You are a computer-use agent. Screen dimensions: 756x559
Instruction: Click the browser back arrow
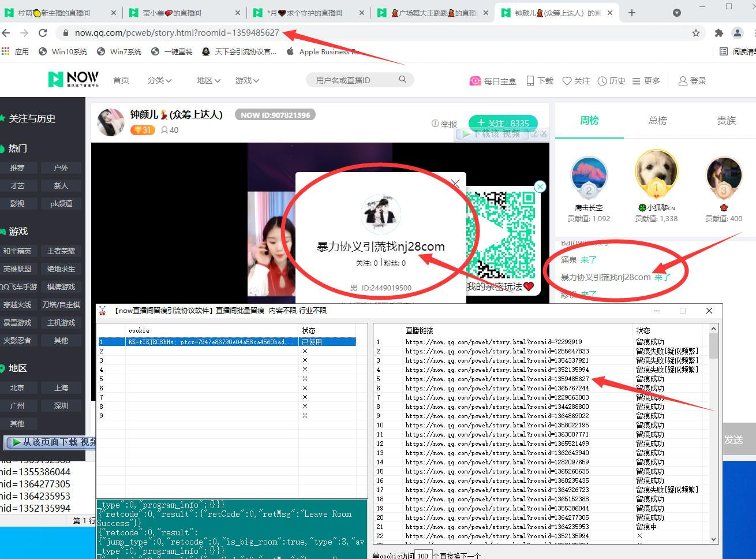(x=6, y=33)
